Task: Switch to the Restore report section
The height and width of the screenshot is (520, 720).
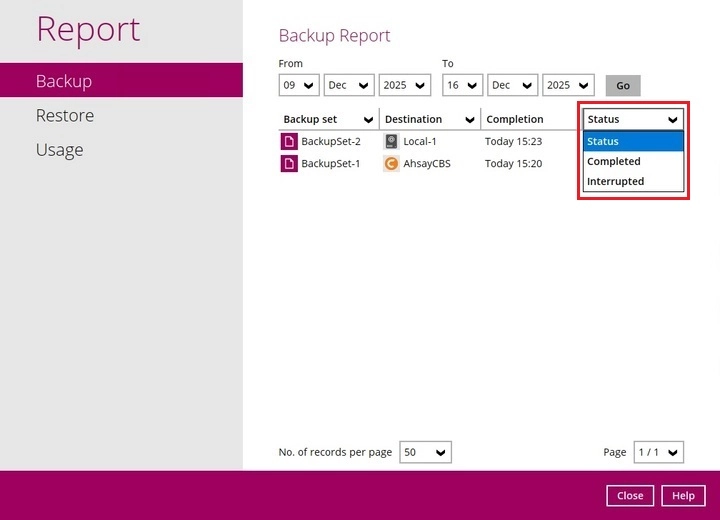Action: (65, 115)
